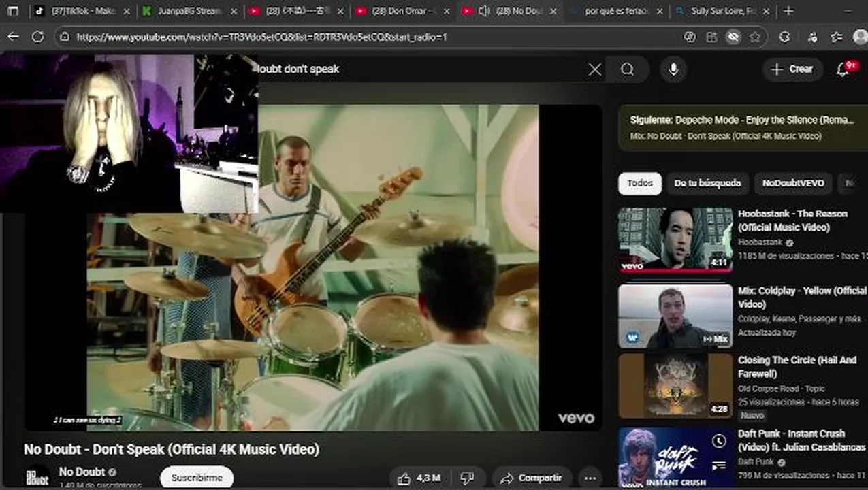868x490 pixels.
Task: Go back with the browser back arrow
Action: pos(14,37)
